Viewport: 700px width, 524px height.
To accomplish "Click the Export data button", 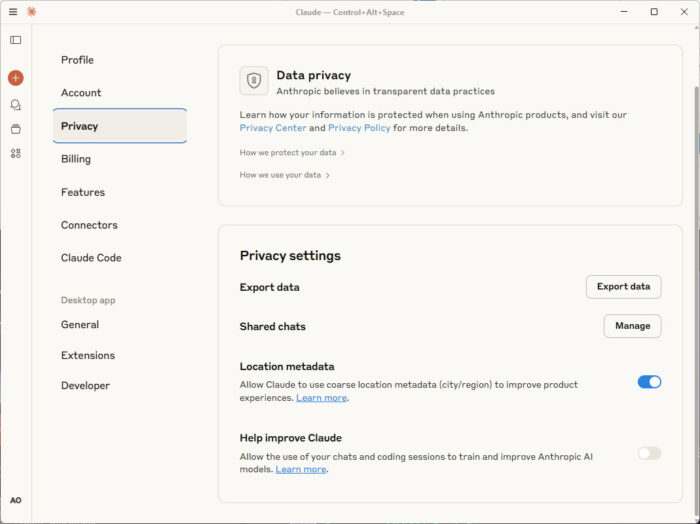I will click(623, 287).
